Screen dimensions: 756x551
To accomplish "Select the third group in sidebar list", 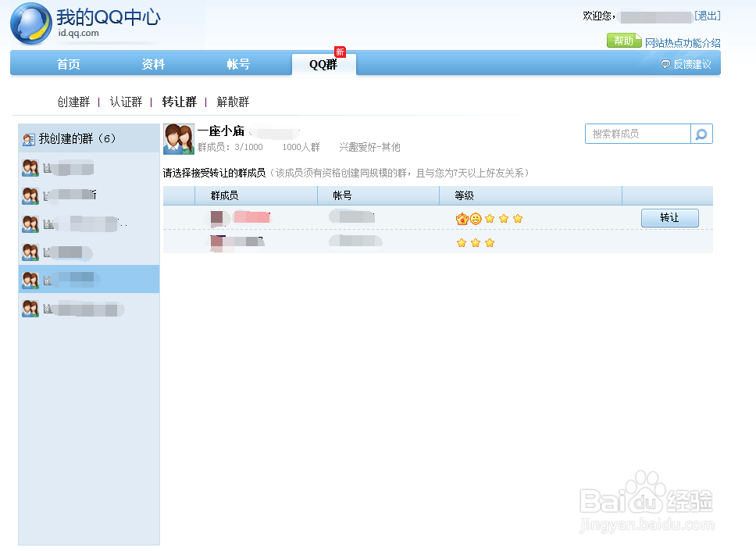I will tap(89, 224).
